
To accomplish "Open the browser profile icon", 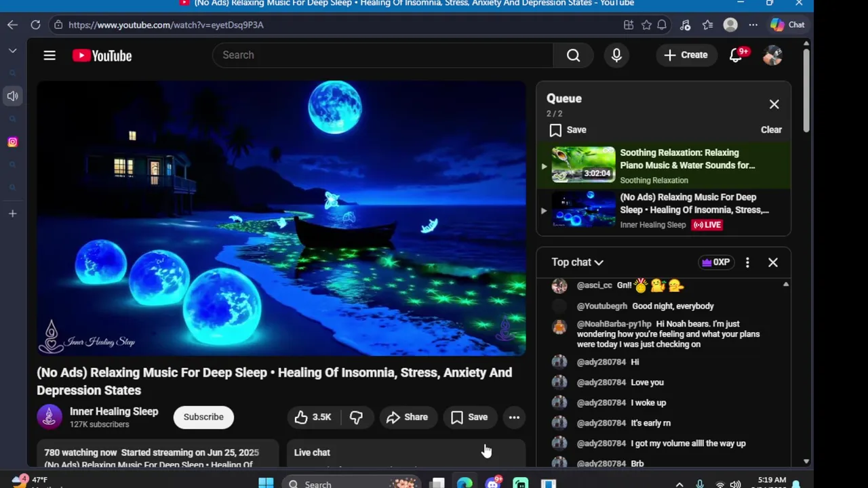I will pos(730,25).
